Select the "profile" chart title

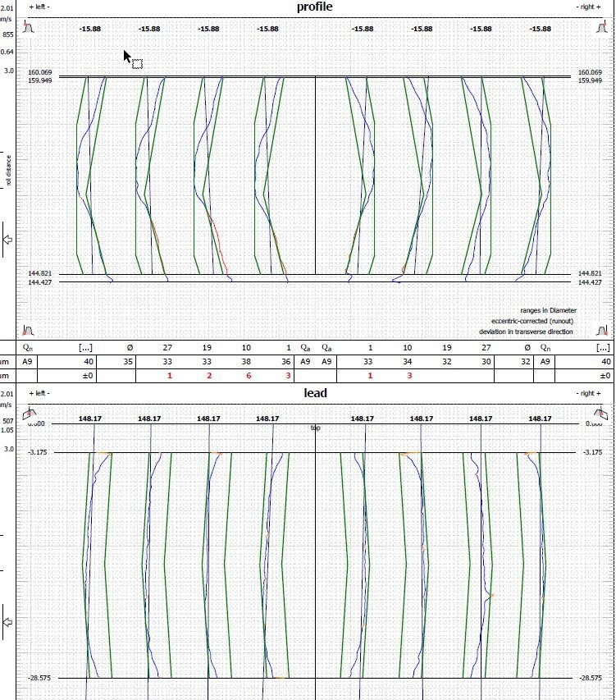point(315,7)
